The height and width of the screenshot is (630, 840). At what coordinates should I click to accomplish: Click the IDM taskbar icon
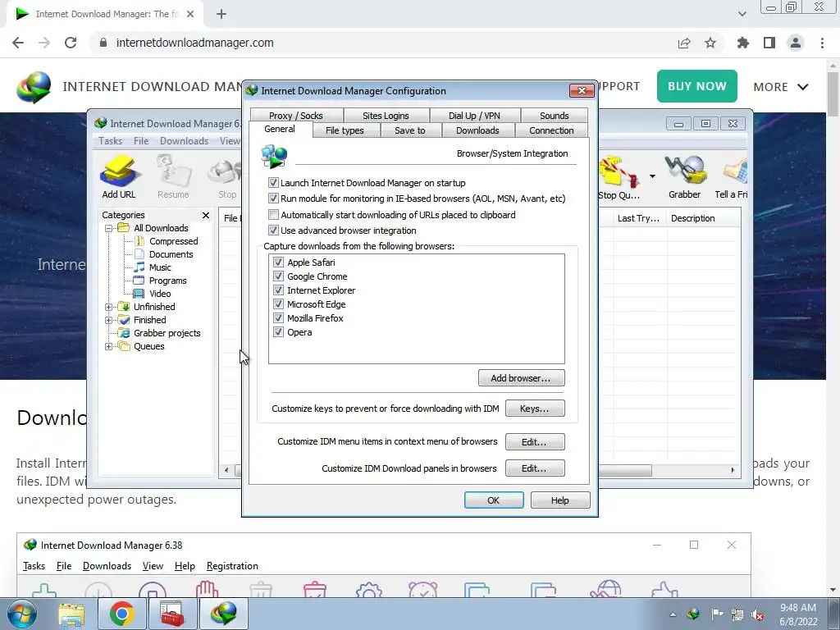(223, 614)
